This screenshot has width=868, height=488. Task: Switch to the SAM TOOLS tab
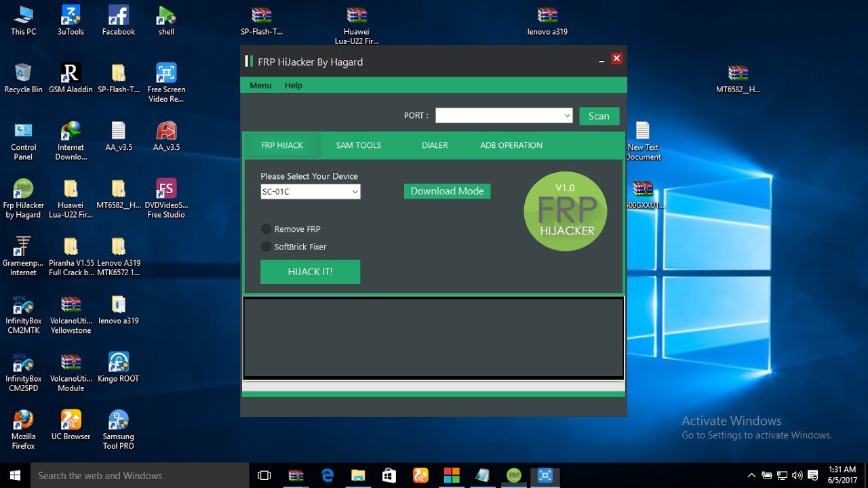click(359, 145)
